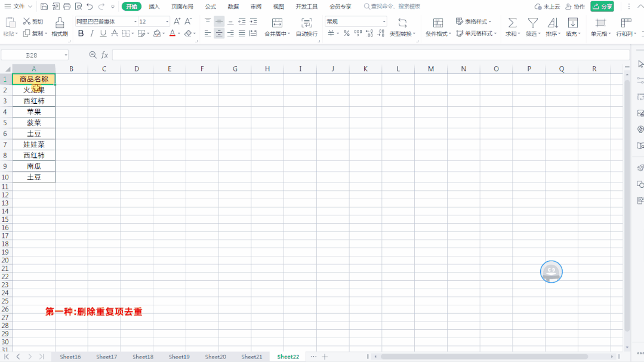Screen dimensions: 644x362
Task: Open the Formulas (公式) tab
Action: point(211,7)
